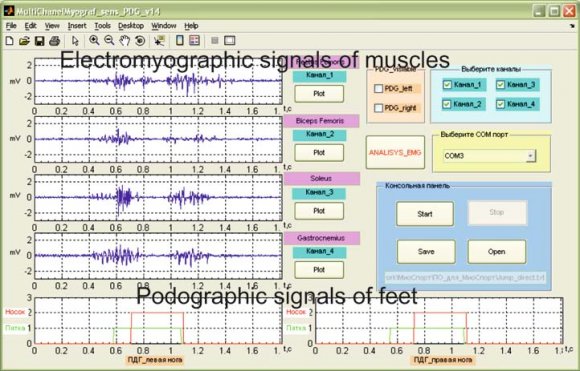The image size is (580, 371).
Task: Click the Biceps Femoris muscle label
Action: pos(321,121)
